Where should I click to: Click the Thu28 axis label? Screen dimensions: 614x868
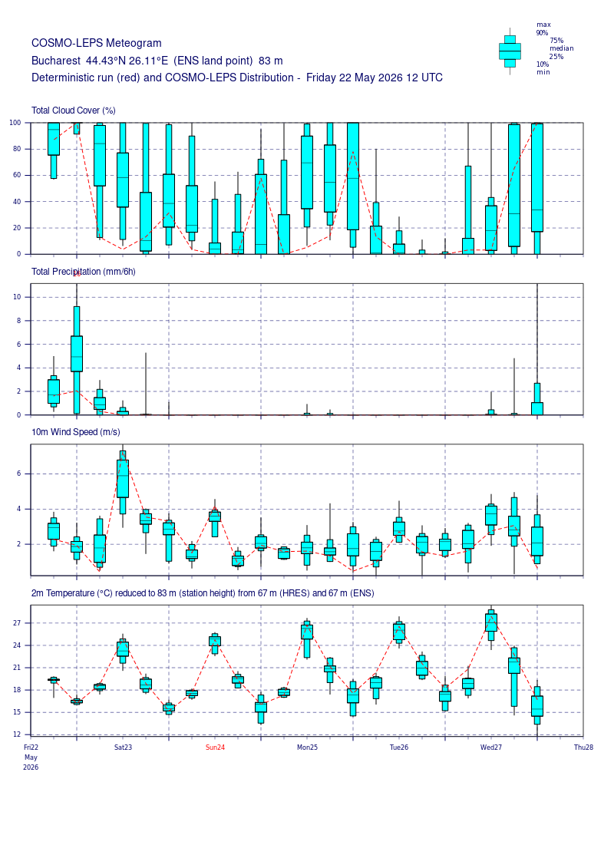pos(583,748)
